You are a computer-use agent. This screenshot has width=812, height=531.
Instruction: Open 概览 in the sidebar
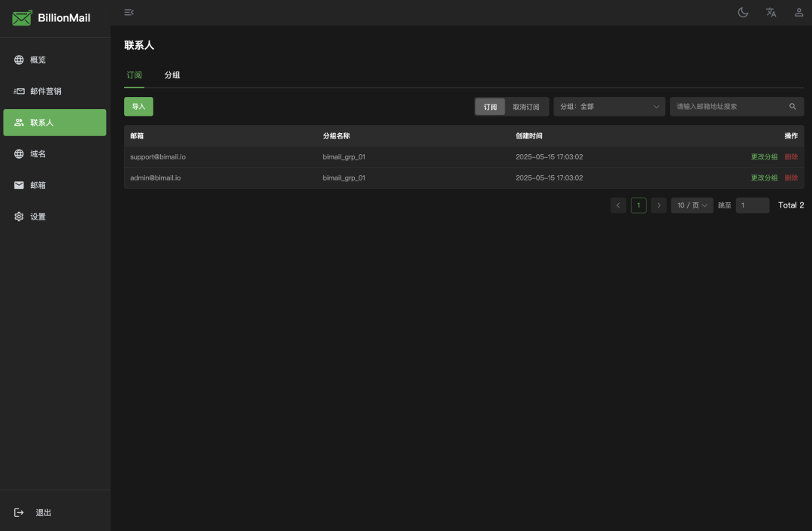click(55, 60)
